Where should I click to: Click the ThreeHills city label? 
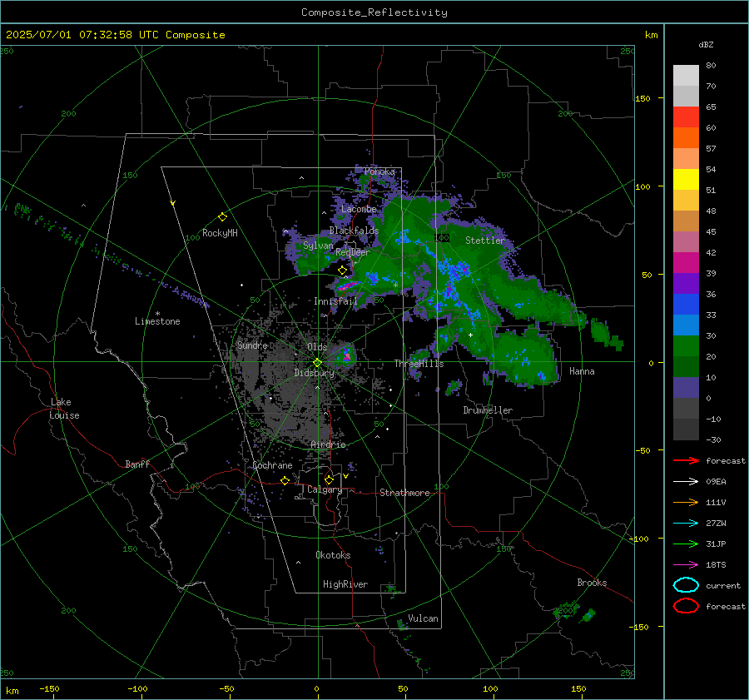click(x=419, y=364)
